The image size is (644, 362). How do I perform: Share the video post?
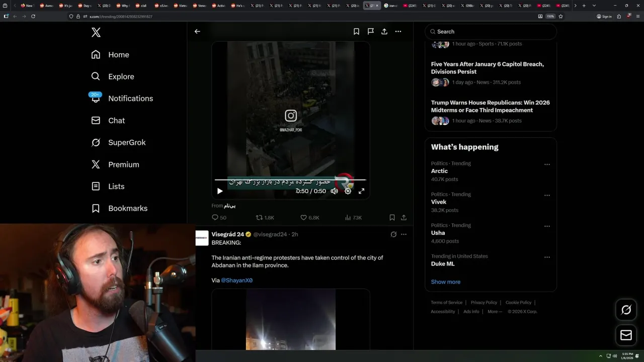pyautogui.click(x=404, y=218)
